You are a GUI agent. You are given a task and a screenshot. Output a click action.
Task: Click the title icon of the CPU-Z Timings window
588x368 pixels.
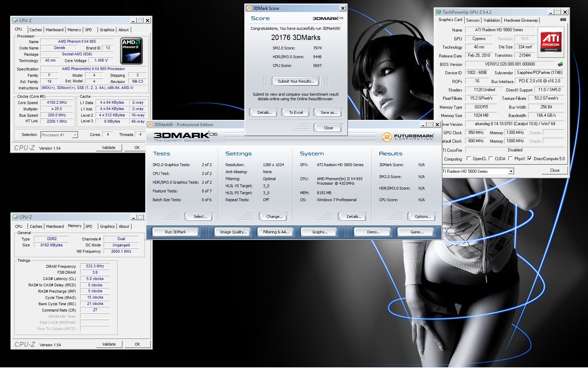pyautogui.click(x=16, y=217)
